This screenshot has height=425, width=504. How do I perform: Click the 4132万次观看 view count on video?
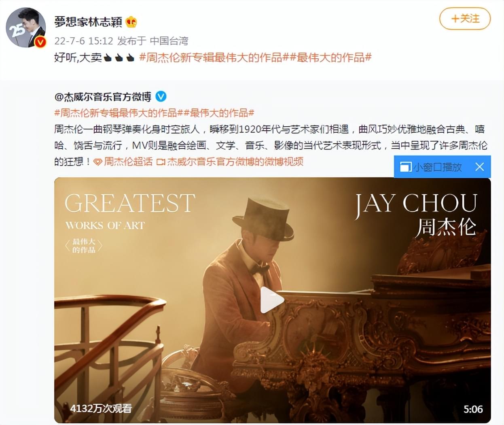(101, 408)
